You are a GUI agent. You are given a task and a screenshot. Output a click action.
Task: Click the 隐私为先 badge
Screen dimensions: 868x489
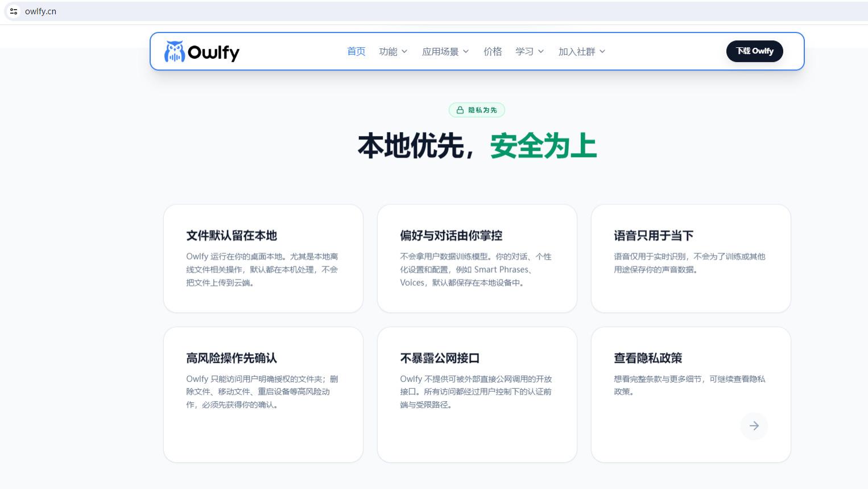[477, 110]
